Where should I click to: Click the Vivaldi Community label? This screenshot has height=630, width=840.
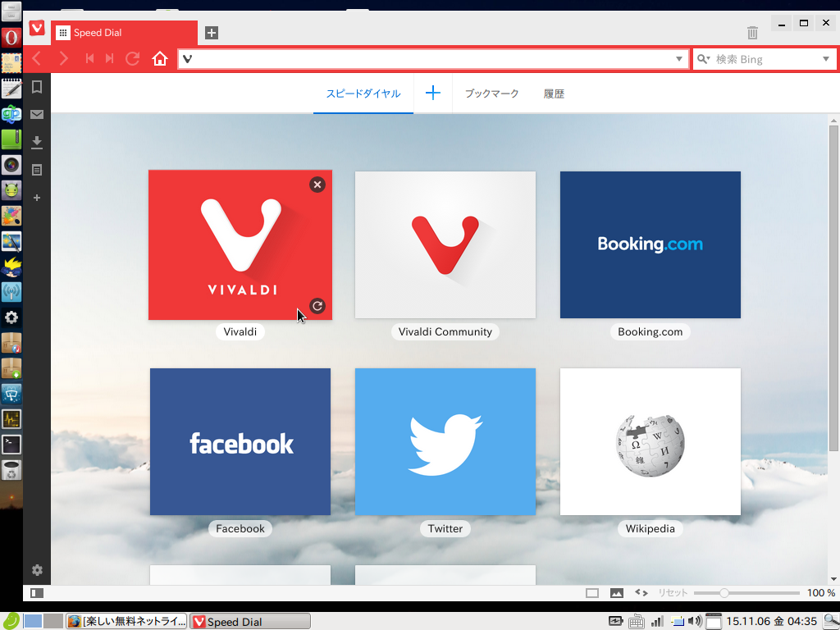point(445,331)
